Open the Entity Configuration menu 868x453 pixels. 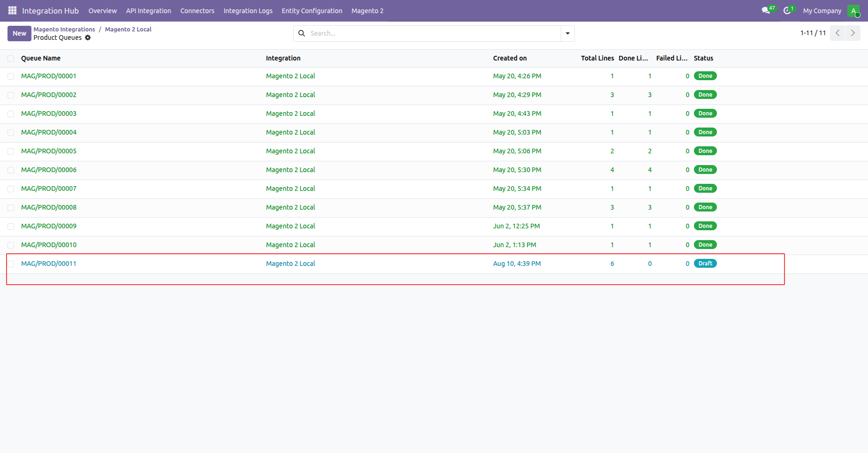coord(312,11)
